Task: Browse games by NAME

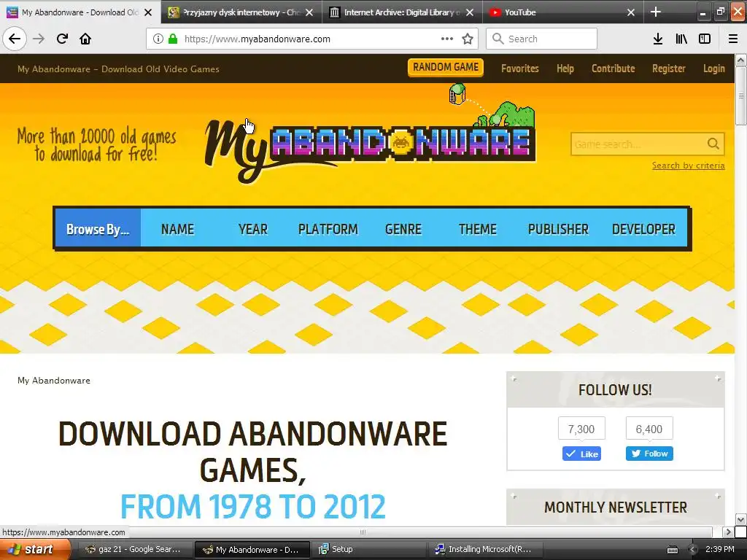Action: click(x=178, y=229)
